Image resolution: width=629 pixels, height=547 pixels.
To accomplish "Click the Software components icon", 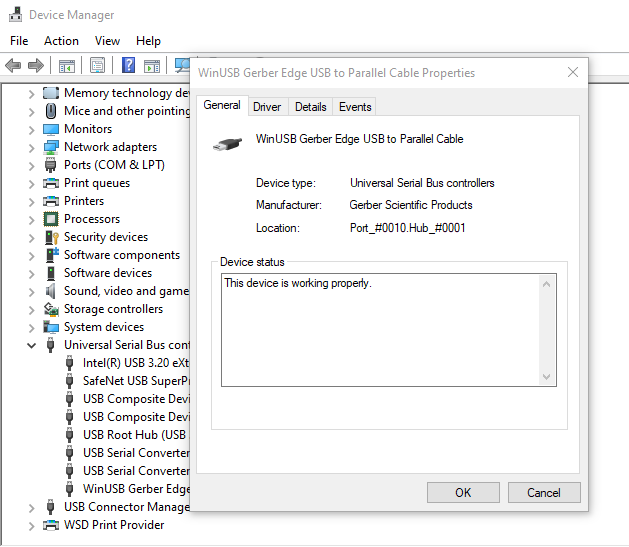I will 52,255.
